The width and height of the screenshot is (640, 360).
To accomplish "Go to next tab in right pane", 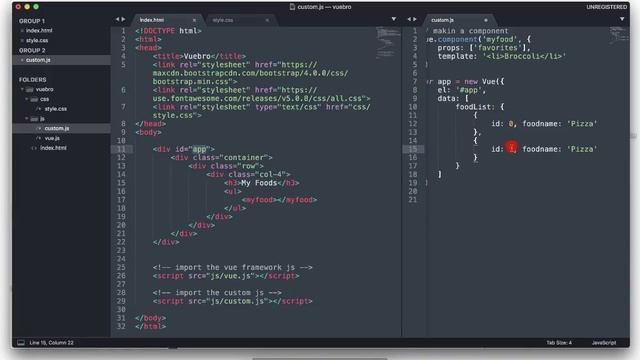I will pyautogui.click(x=415, y=19).
